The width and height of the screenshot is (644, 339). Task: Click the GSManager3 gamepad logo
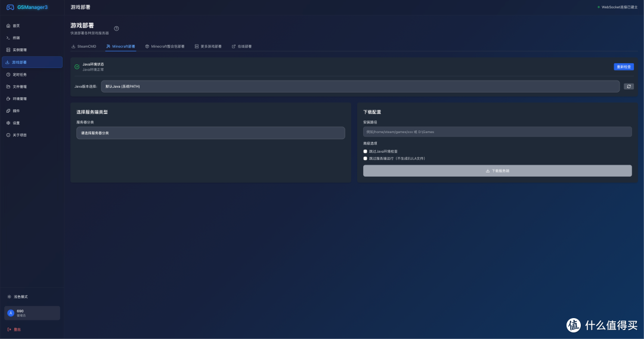point(10,7)
